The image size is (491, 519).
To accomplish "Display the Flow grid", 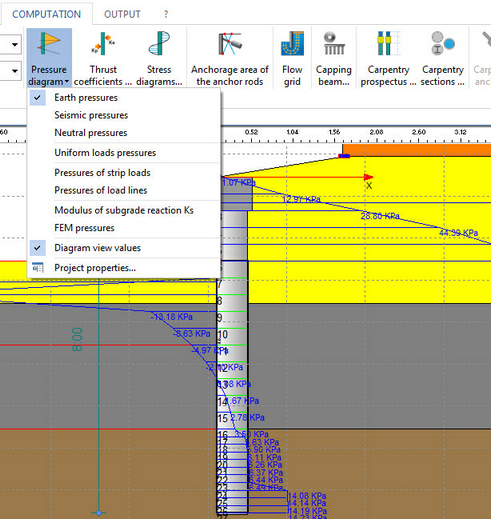I will coord(292,58).
